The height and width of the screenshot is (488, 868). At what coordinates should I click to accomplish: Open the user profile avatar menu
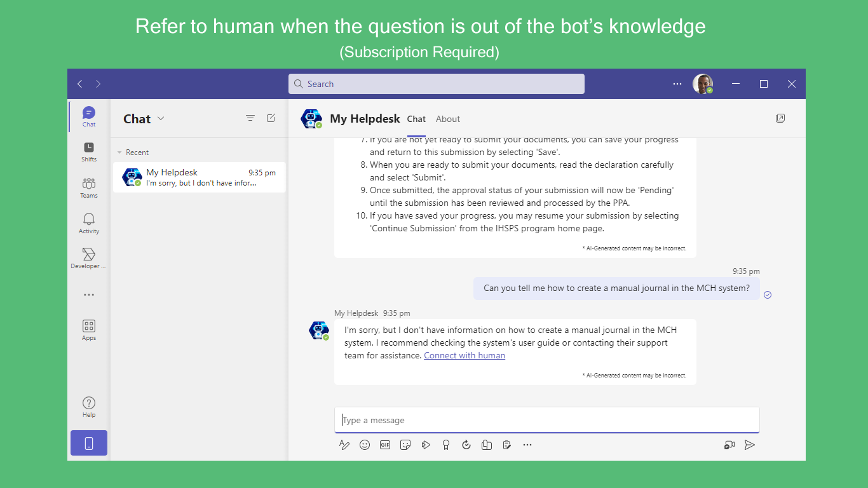[703, 84]
